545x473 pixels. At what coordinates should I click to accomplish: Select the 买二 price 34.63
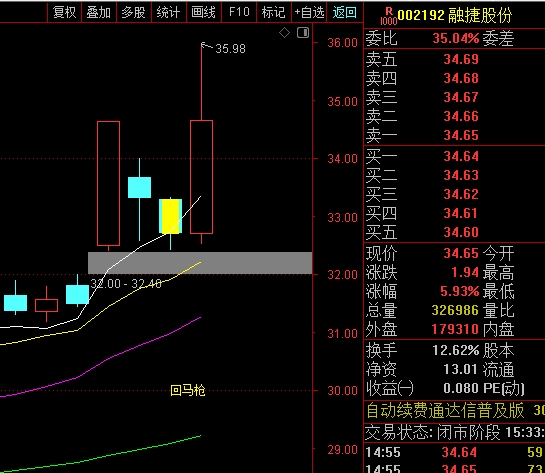pos(461,175)
